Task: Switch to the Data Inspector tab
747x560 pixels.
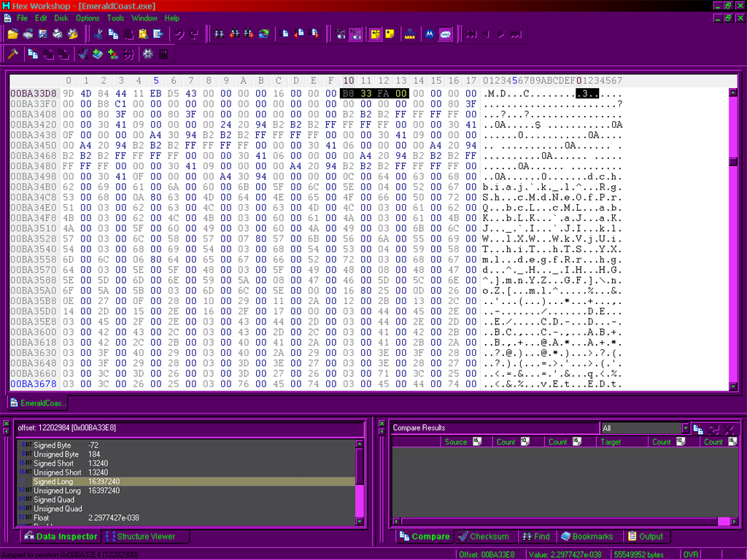Action: point(61,536)
